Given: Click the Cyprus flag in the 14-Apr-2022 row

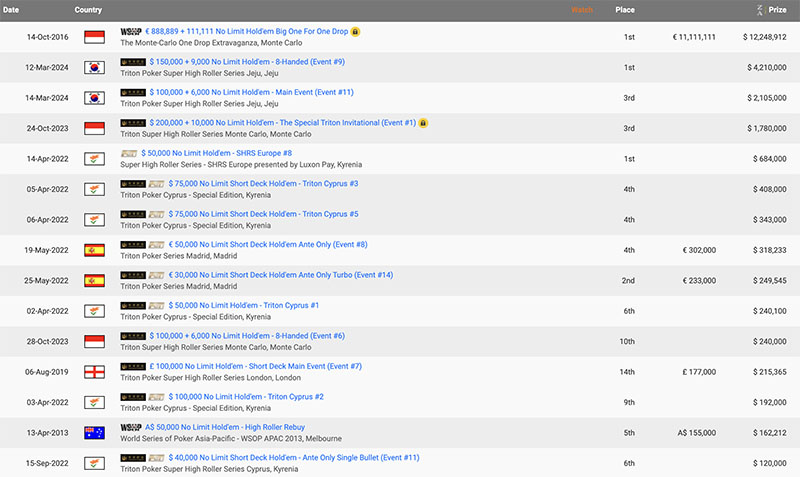Looking at the screenshot, I should [95, 159].
